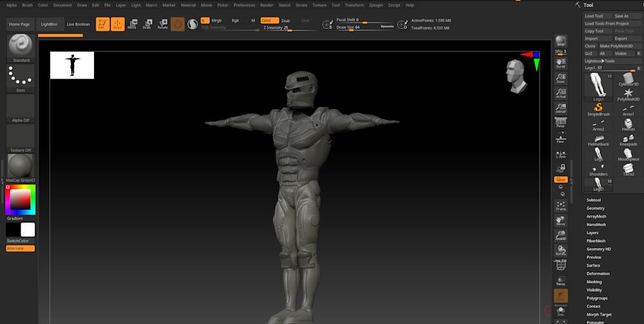Open the Zplugin menu
Image resolution: width=644 pixels, height=324 pixels.
(x=376, y=5)
